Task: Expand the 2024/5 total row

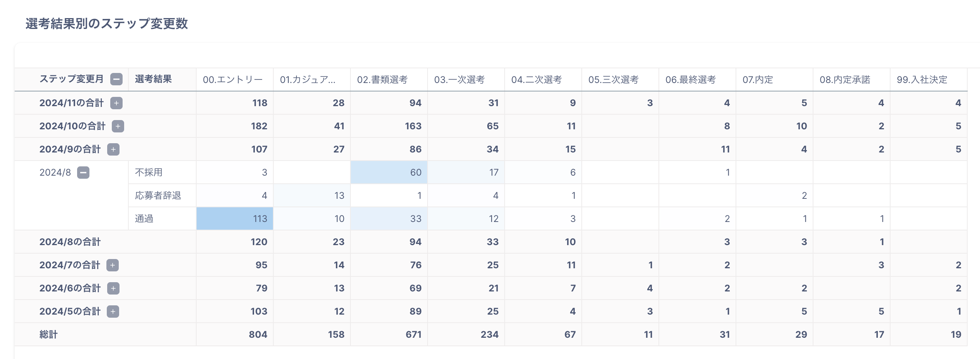Action: coord(113,312)
